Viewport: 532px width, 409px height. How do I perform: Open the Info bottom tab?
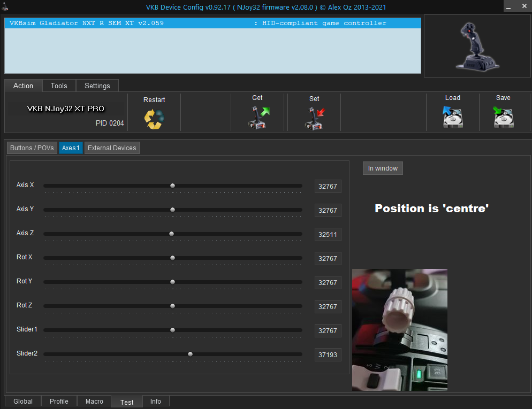(x=156, y=401)
